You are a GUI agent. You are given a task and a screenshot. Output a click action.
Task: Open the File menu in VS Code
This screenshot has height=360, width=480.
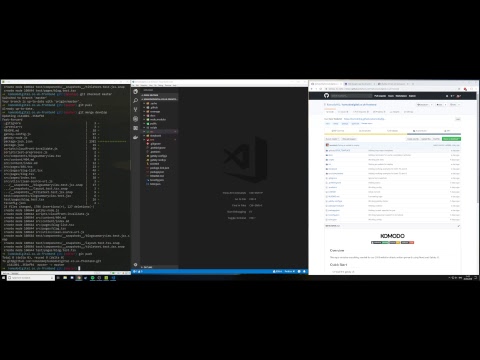point(133,85)
